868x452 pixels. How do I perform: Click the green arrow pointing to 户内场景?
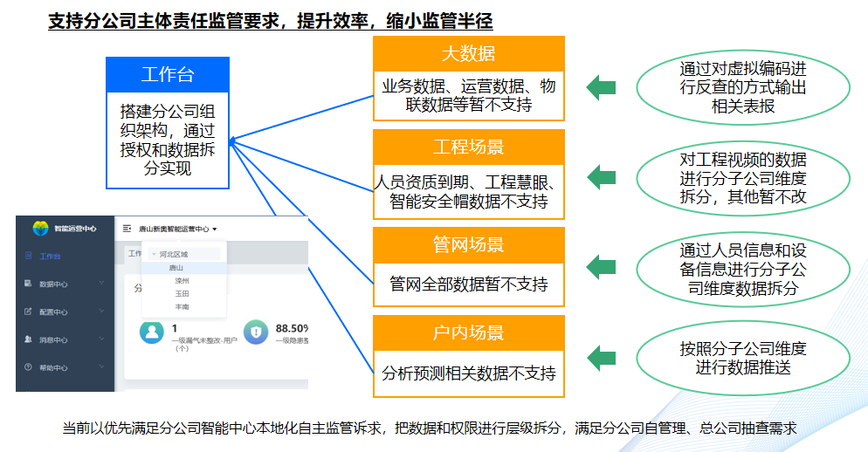[x=600, y=358]
